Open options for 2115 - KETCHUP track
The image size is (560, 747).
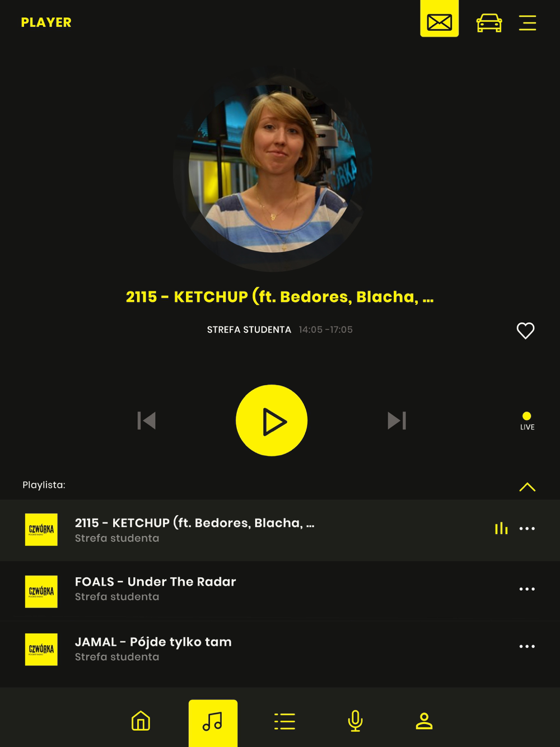tap(527, 529)
